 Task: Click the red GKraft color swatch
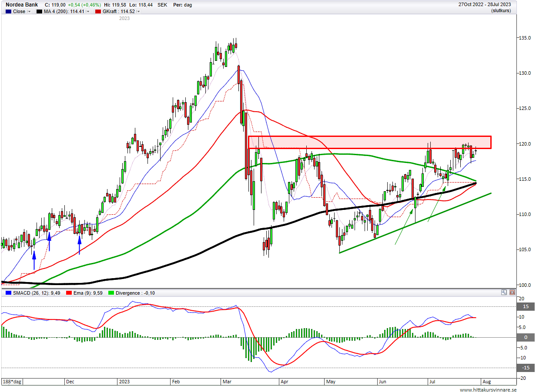pyautogui.click(x=98, y=11)
